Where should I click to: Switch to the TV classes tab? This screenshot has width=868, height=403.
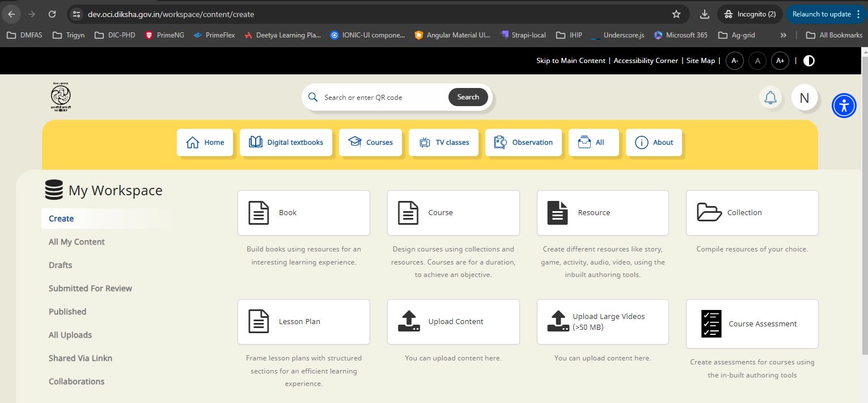click(x=443, y=142)
